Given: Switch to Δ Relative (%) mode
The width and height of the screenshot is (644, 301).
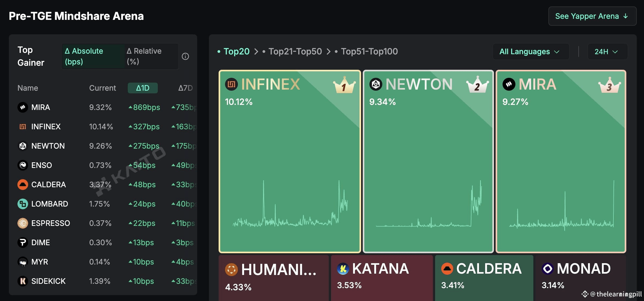Looking at the screenshot, I should click(151, 56).
